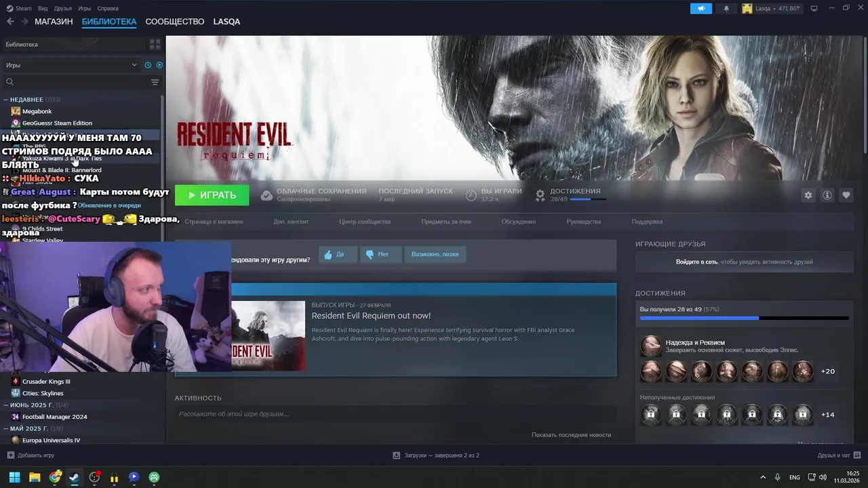This screenshot has width=868, height=488.
Task: Show +20 more earned achievements
Action: 827,371
